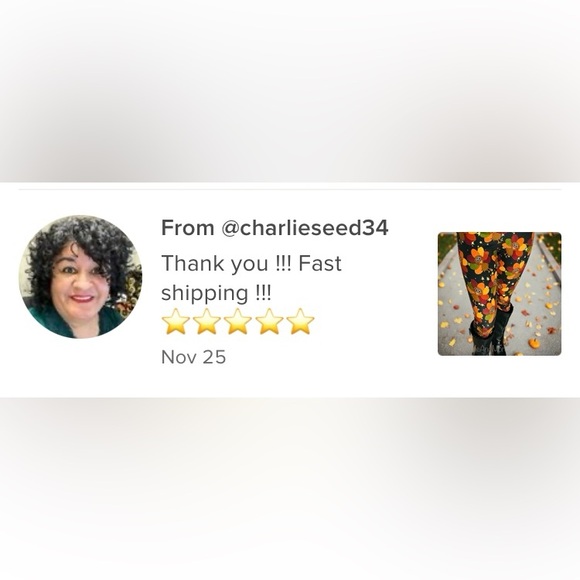Tap the blurred area below the review
This screenshot has height=580, width=580.
click(x=290, y=489)
